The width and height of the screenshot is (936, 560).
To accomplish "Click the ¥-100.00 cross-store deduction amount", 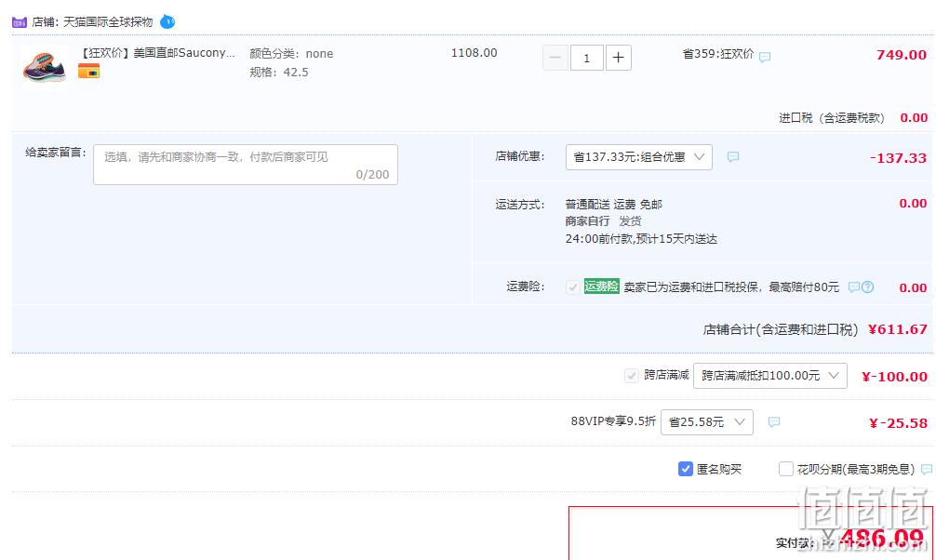I will [x=894, y=377].
